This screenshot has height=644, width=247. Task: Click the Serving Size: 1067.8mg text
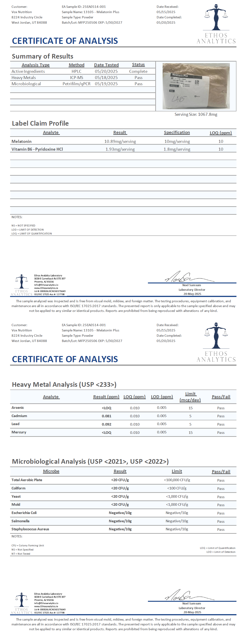(196, 115)
